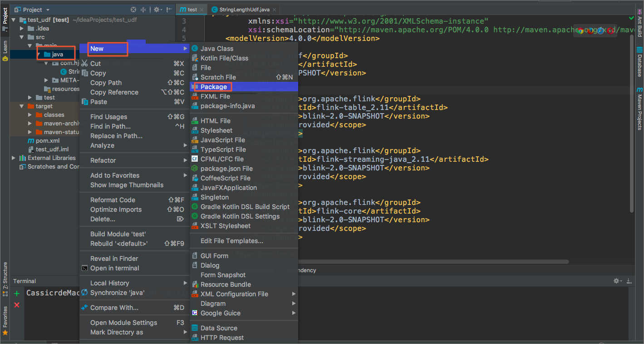Create a Resource Bundle

coord(243,284)
